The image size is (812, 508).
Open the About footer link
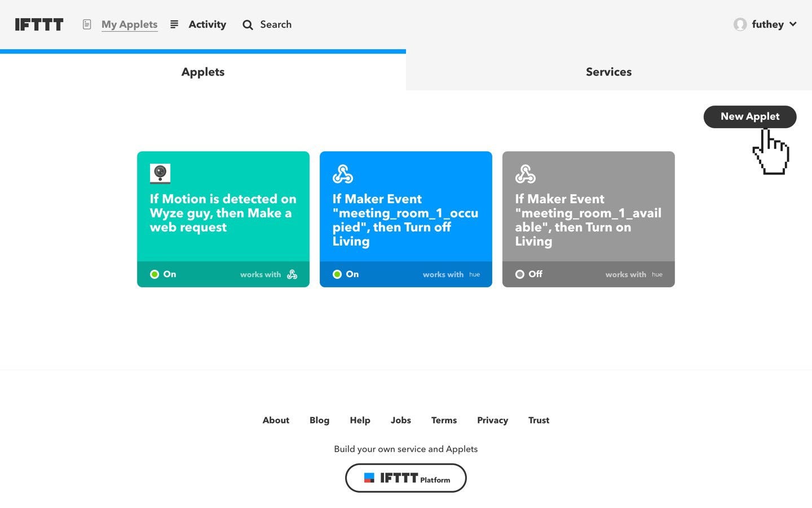click(276, 420)
